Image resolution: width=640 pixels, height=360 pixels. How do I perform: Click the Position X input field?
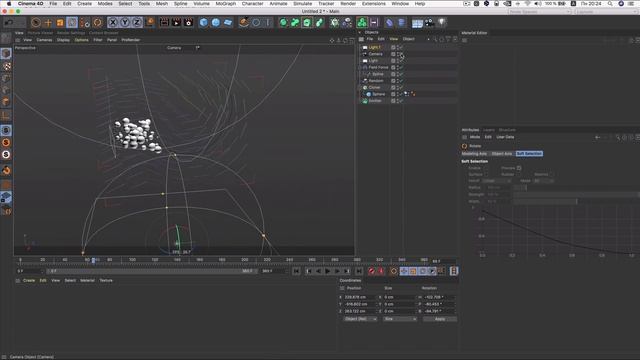tap(360, 297)
